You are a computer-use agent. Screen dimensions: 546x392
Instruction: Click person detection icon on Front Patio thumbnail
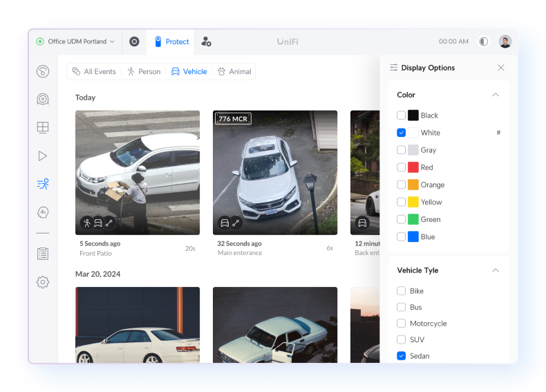87,223
